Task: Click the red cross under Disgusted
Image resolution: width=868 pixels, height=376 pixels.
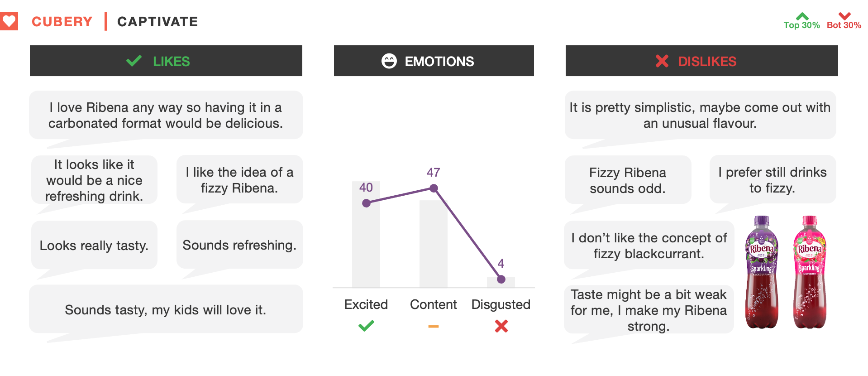Action: (501, 326)
